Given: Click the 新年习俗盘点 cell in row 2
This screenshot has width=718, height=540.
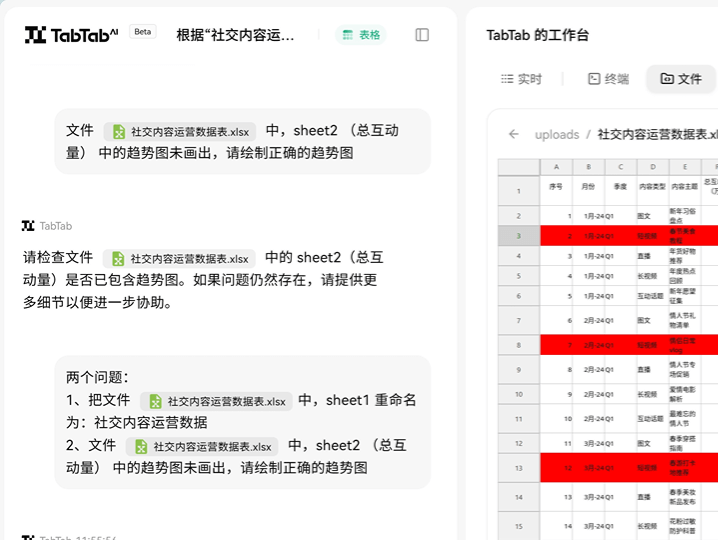Looking at the screenshot, I should coord(685,215).
